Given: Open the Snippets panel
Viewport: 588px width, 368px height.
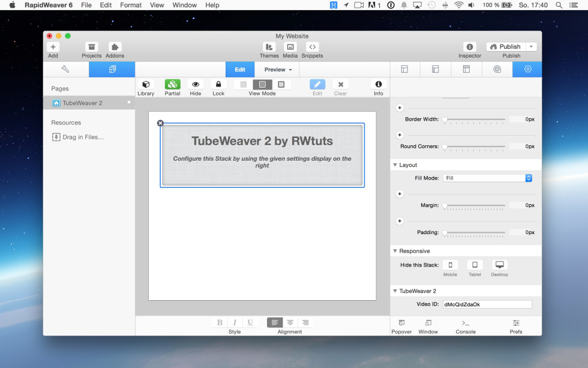Looking at the screenshot, I should [x=312, y=47].
